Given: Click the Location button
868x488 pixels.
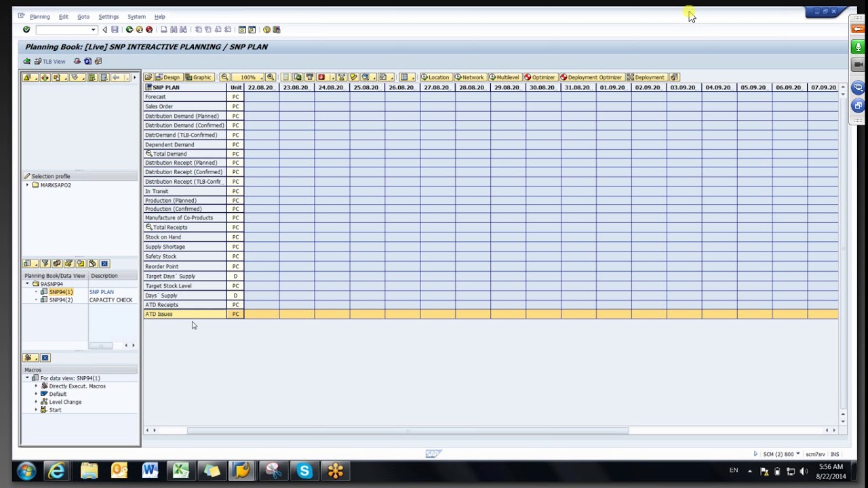Looking at the screenshot, I should (x=435, y=77).
